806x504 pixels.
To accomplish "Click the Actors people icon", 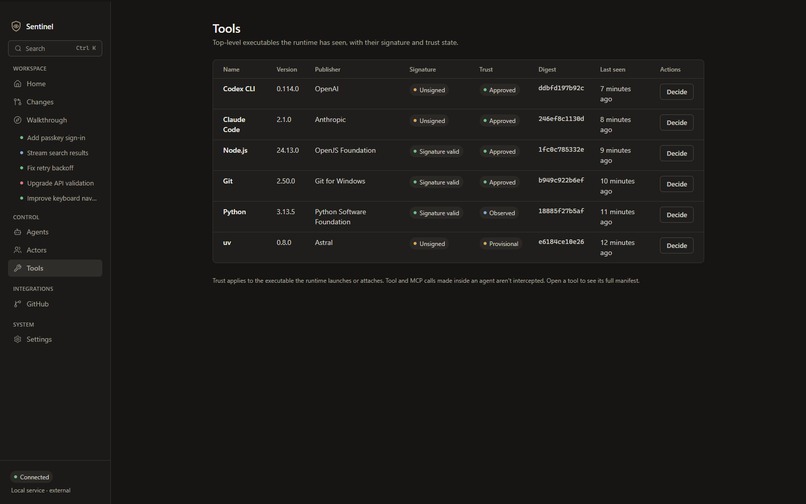I will (17, 250).
